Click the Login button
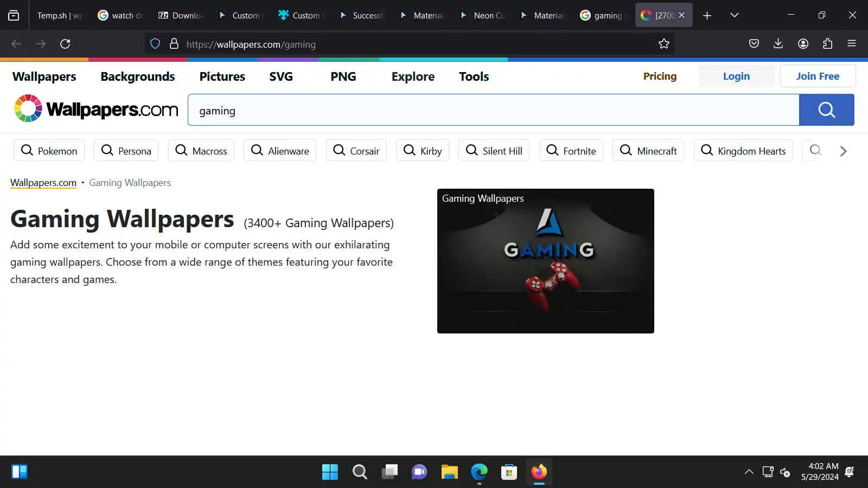Image resolution: width=868 pixels, height=488 pixels. click(x=736, y=76)
